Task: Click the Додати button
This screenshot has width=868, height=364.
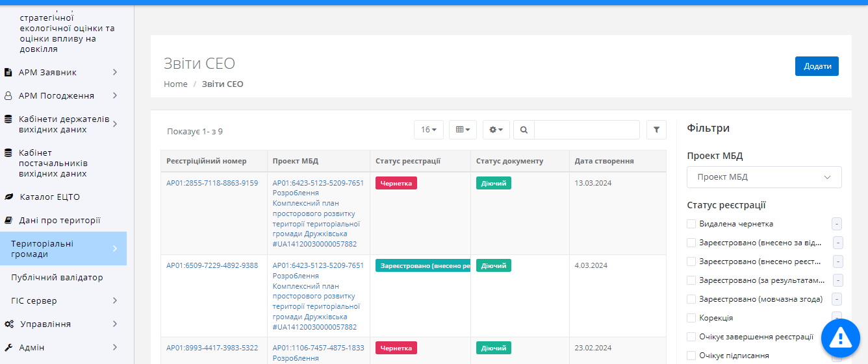Action: (x=817, y=66)
